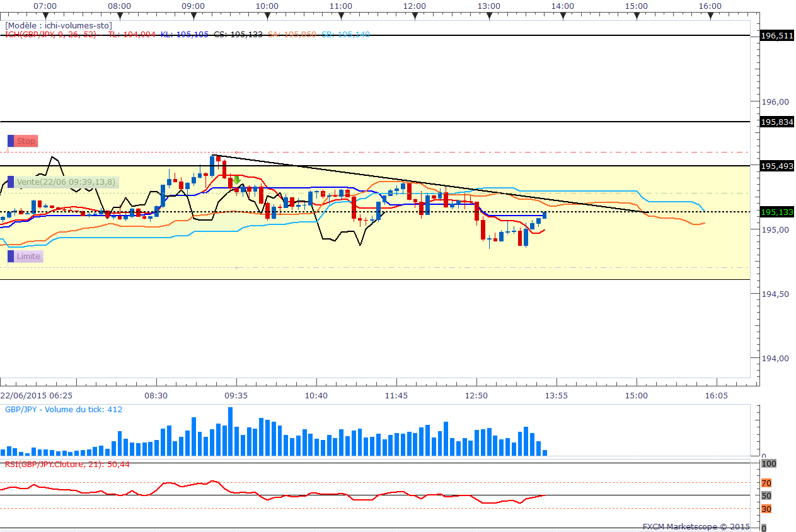Click the RSI level 30 tag
The image size is (796, 532).
pos(766,509)
